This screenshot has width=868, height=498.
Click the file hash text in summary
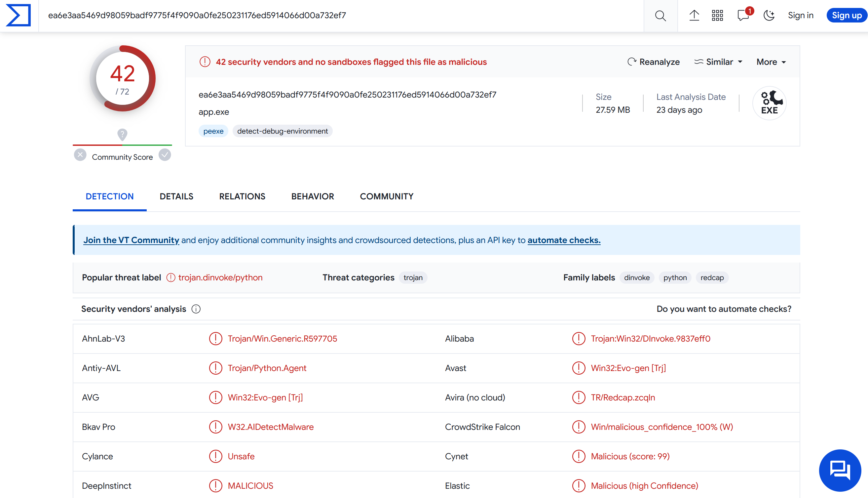tap(347, 95)
